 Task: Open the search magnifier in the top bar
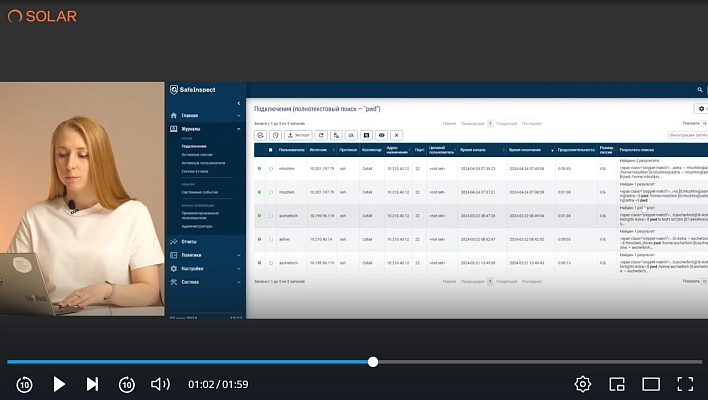click(x=700, y=90)
